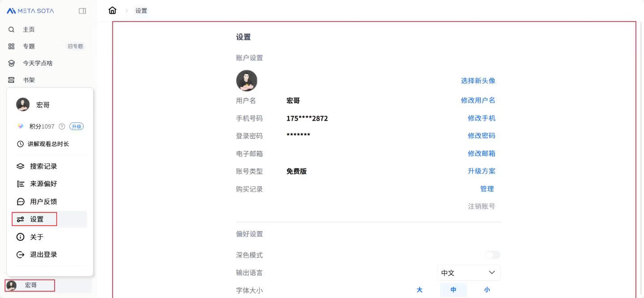Click the 专题 grid icon

[11, 46]
